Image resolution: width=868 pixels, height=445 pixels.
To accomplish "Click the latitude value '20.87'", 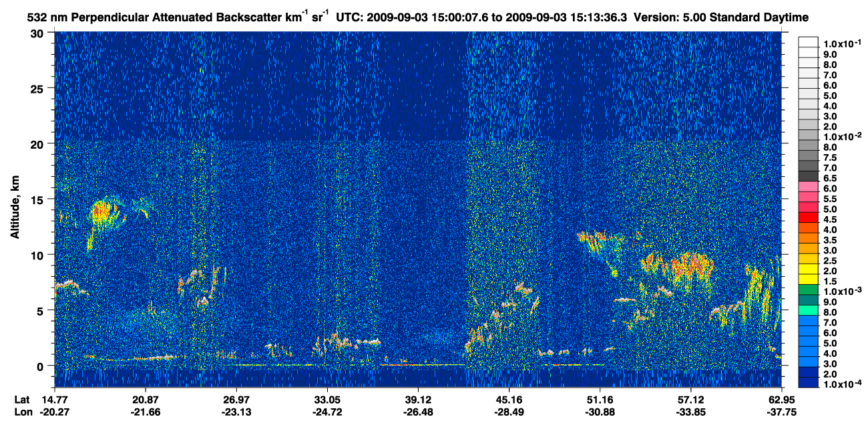I will (145, 399).
